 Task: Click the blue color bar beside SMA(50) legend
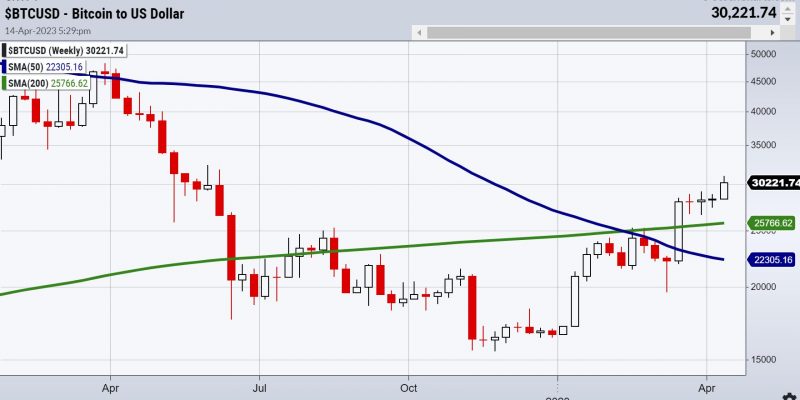coord(4,67)
